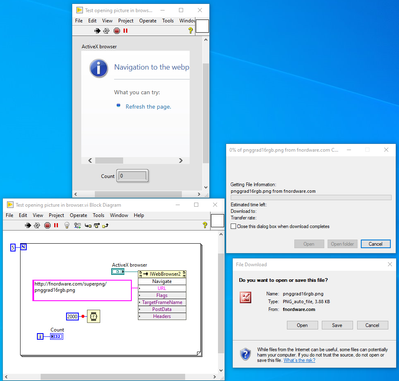Select the URL string constant box
Screen dimensions: 399x381
pos(82,290)
